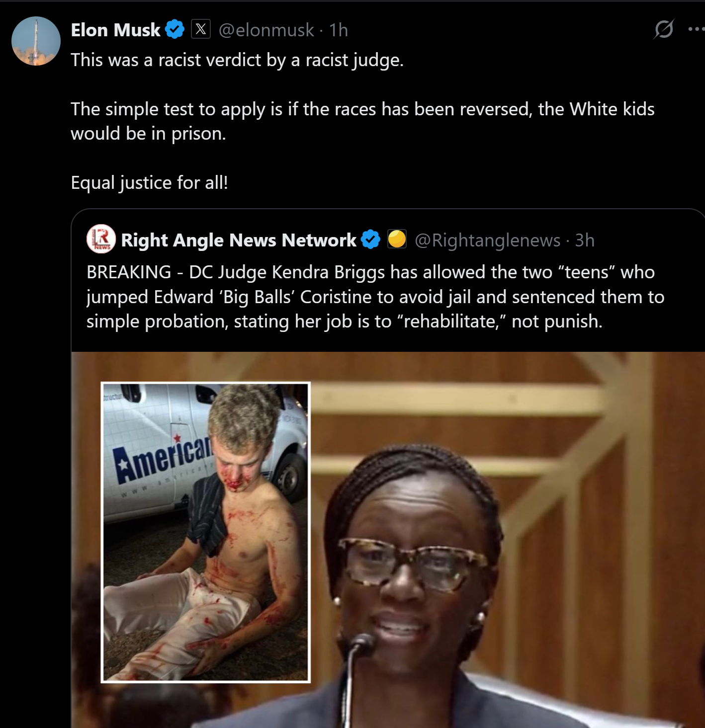The image size is (705, 728).
Task: Click the 1h post timestamp
Action: (x=339, y=30)
